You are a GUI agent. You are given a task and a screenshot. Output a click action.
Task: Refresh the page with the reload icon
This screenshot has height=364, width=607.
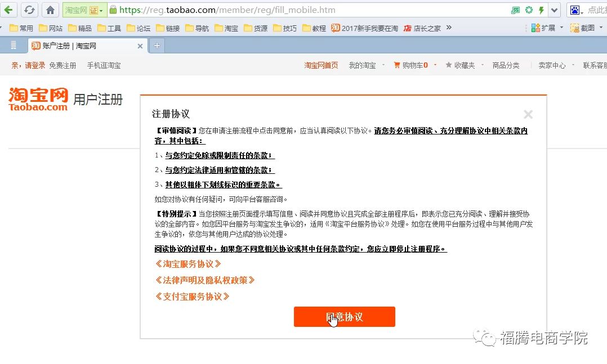pyautogui.click(x=28, y=10)
